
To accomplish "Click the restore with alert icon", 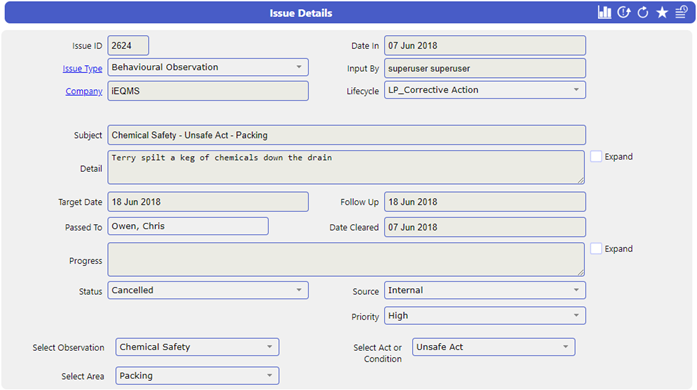I will (624, 12).
